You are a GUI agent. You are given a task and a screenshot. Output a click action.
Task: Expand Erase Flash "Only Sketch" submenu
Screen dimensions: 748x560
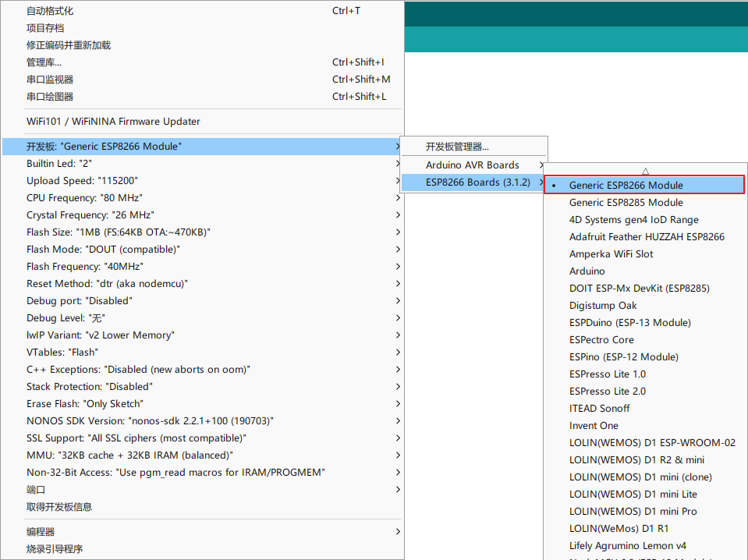(x=203, y=404)
